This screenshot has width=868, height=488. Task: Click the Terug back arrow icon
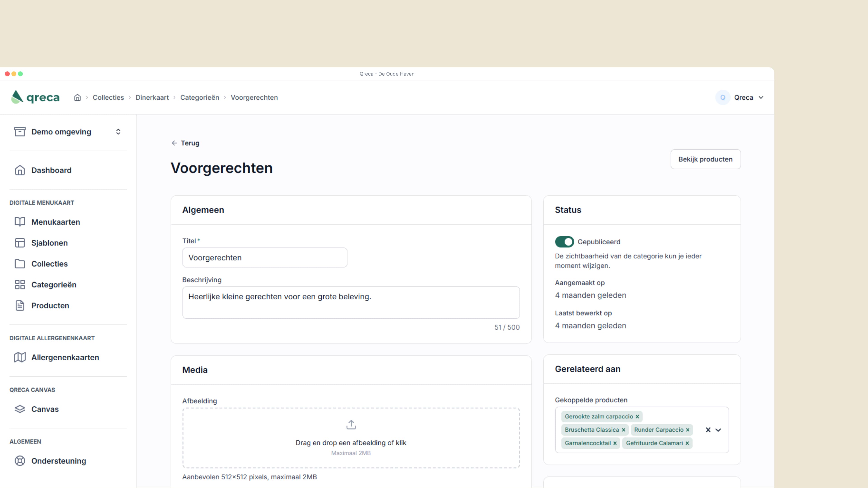[174, 143]
